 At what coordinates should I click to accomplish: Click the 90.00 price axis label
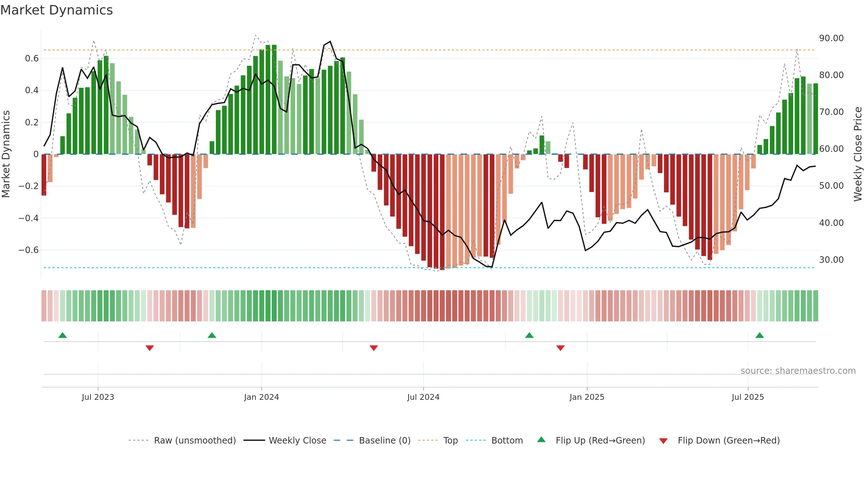click(x=831, y=38)
